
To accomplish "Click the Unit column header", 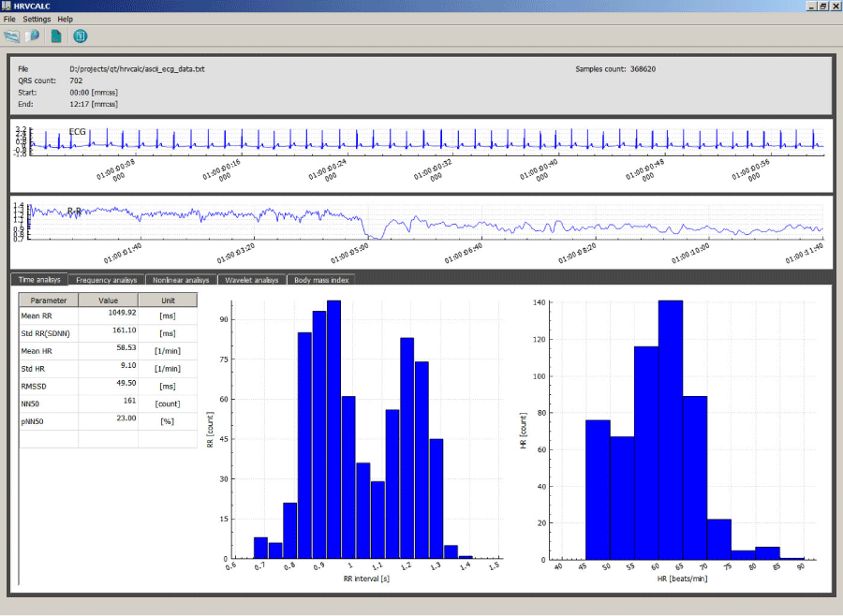I will click(x=169, y=301).
